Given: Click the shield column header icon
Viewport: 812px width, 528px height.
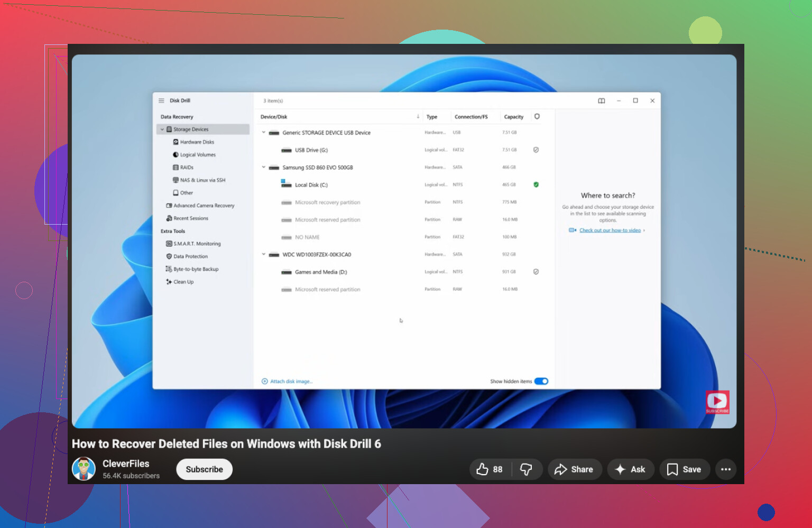Looking at the screenshot, I should click(x=537, y=117).
